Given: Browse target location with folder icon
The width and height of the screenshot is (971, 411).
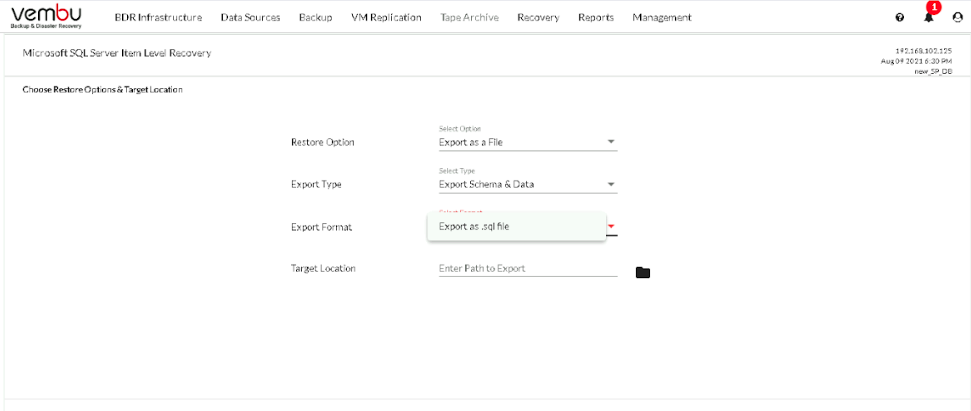Looking at the screenshot, I should pos(643,272).
